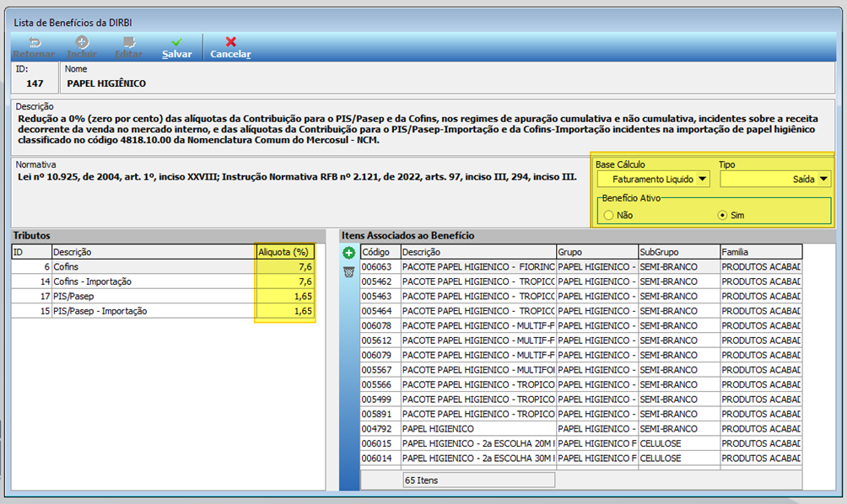Select item 006063 in associated items

pos(580,266)
